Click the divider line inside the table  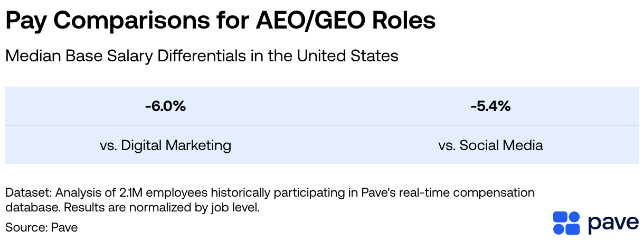[322, 125]
